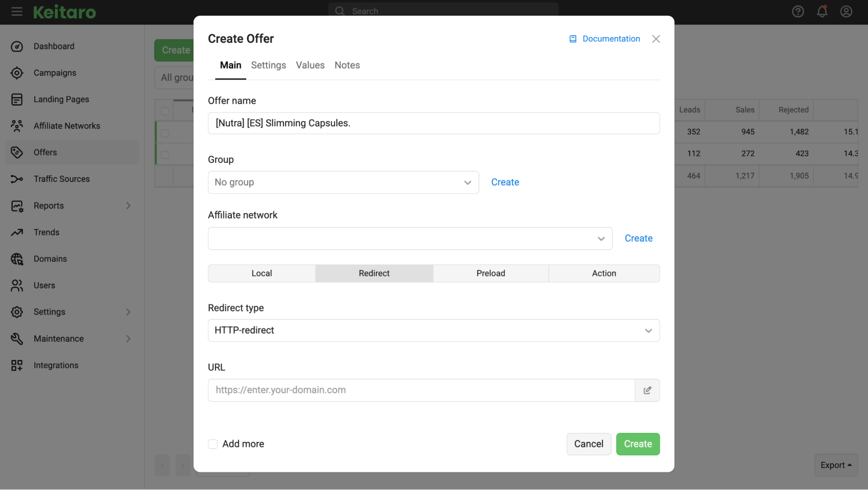This screenshot has height=490, width=868.
Task: Click the Cancel button
Action: pyautogui.click(x=588, y=444)
